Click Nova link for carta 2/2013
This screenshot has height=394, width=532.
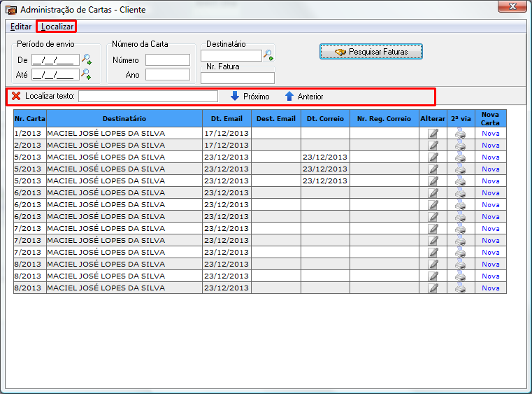click(x=491, y=145)
